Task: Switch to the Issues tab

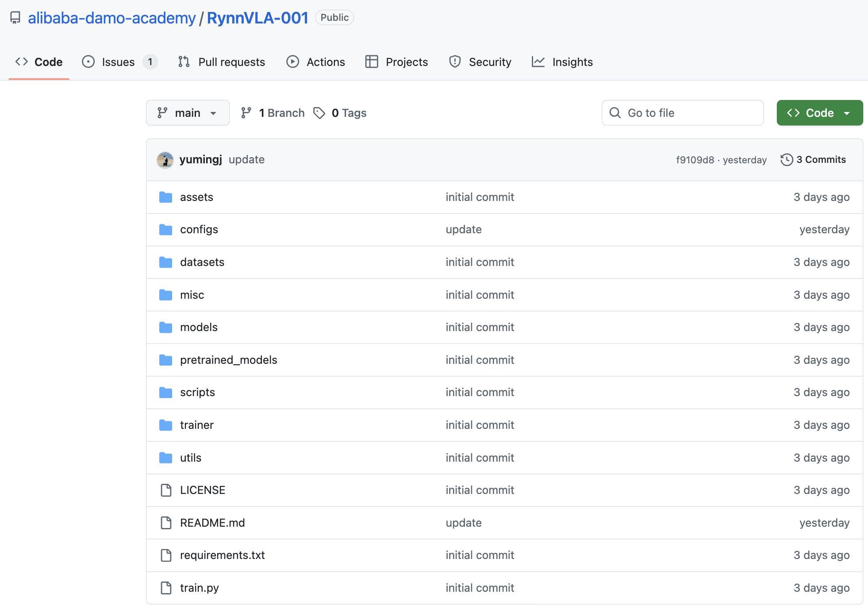Action: click(x=119, y=62)
